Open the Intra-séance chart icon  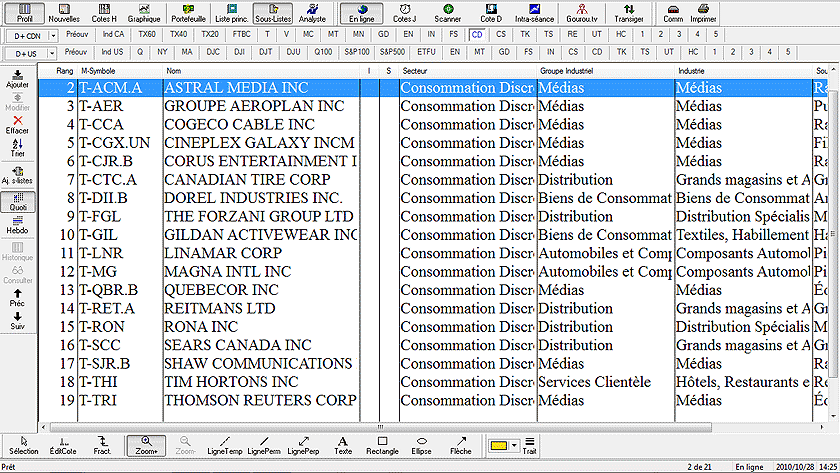click(534, 13)
